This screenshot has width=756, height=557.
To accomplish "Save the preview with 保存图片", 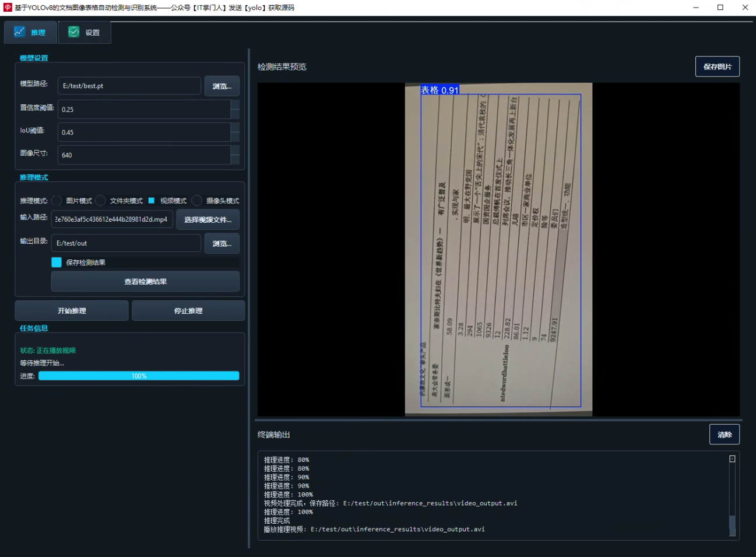I will [x=718, y=66].
